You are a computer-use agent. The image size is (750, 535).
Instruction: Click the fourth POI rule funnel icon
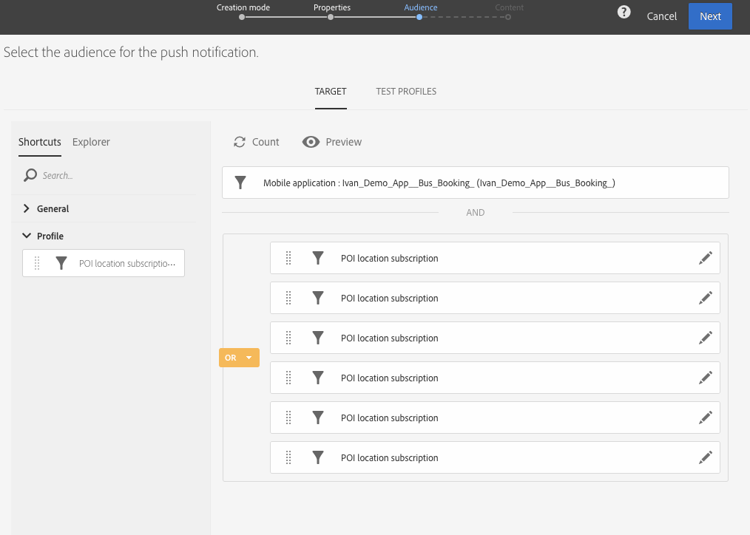[x=318, y=378]
